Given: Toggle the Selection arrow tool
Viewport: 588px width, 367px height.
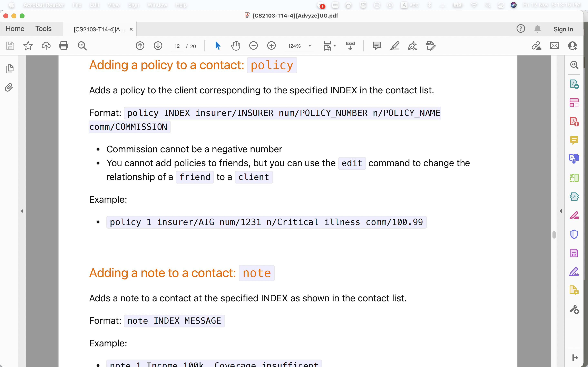Looking at the screenshot, I should pos(217,46).
